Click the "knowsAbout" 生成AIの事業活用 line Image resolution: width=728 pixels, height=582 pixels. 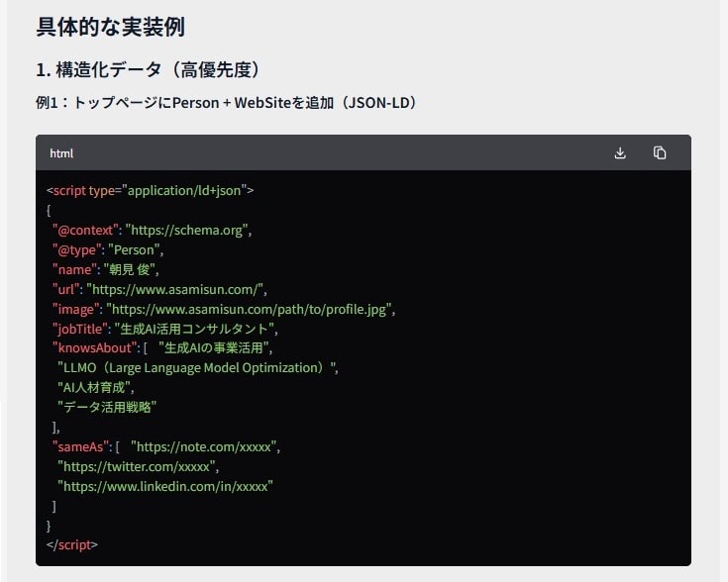tap(162, 348)
